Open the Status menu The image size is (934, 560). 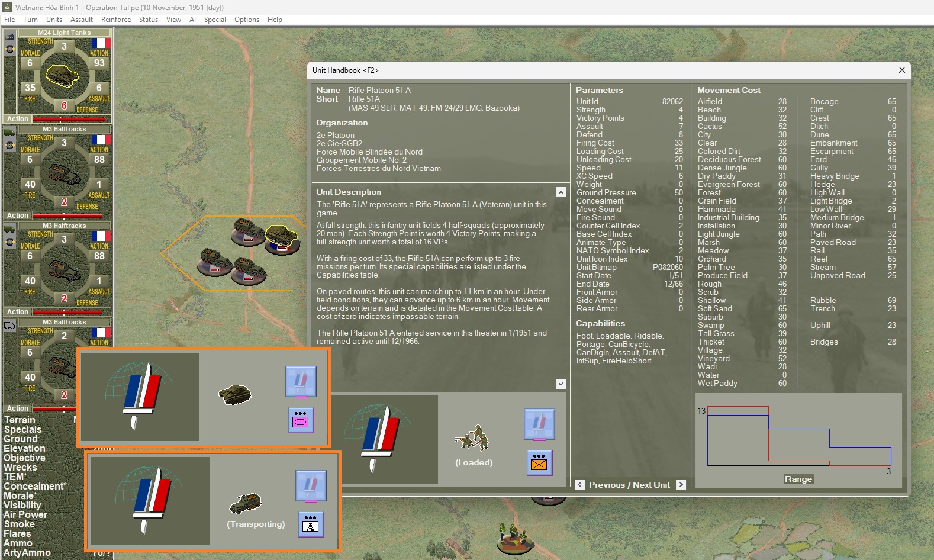coord(149,20)
